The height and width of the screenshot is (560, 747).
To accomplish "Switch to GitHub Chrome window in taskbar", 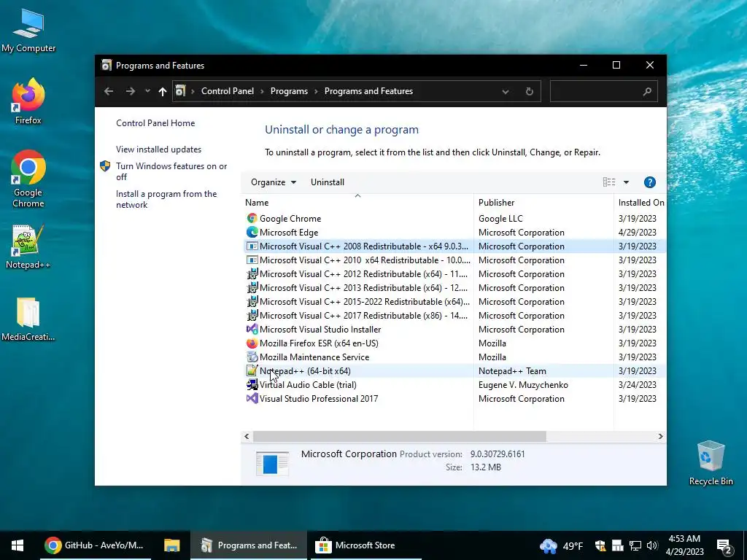I will [96, 545].
